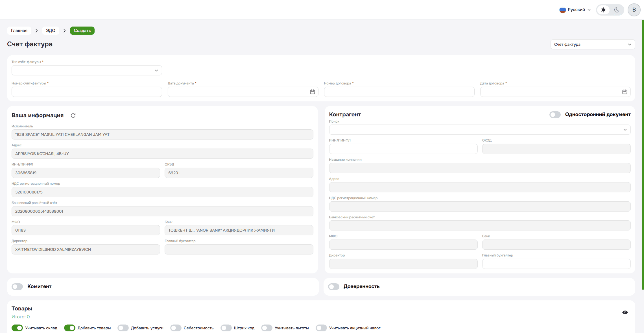Image resolution: width=644 pixels, height=333 pixels.
Task: Expand Тип счёт-фактуры dropdown
Action: coord(87,70)
